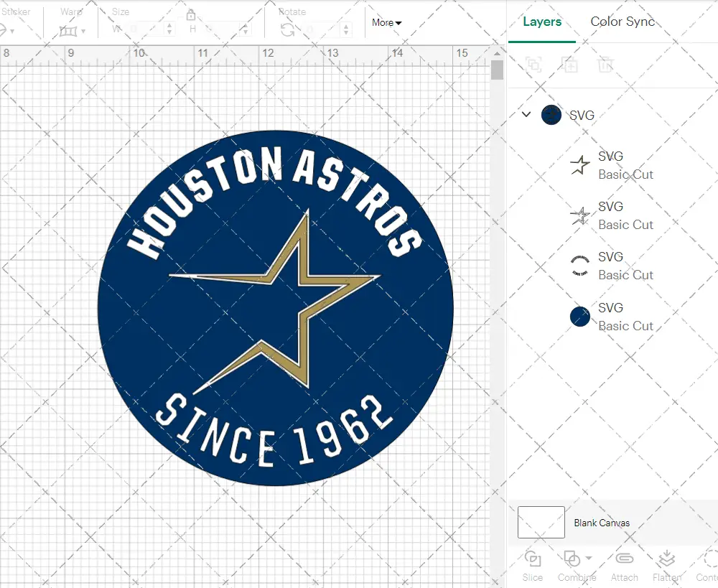Collapse the SVG group chevron

pyautogui.click(x=526, y=114)
